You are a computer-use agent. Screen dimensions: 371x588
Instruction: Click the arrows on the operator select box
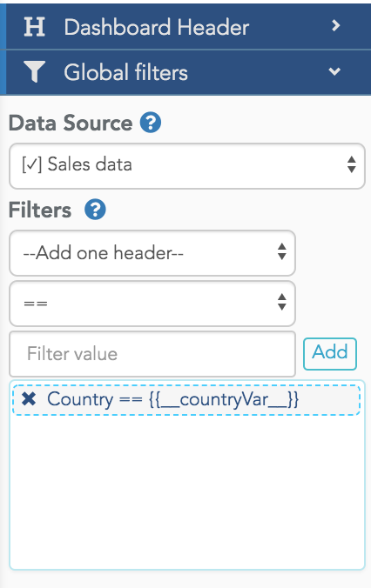tap(282, 302)
